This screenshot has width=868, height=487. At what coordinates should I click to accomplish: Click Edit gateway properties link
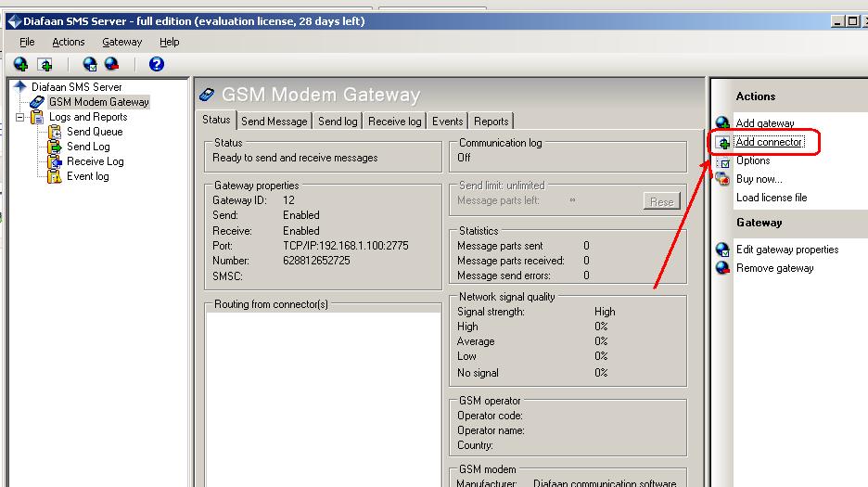point(787,250)
